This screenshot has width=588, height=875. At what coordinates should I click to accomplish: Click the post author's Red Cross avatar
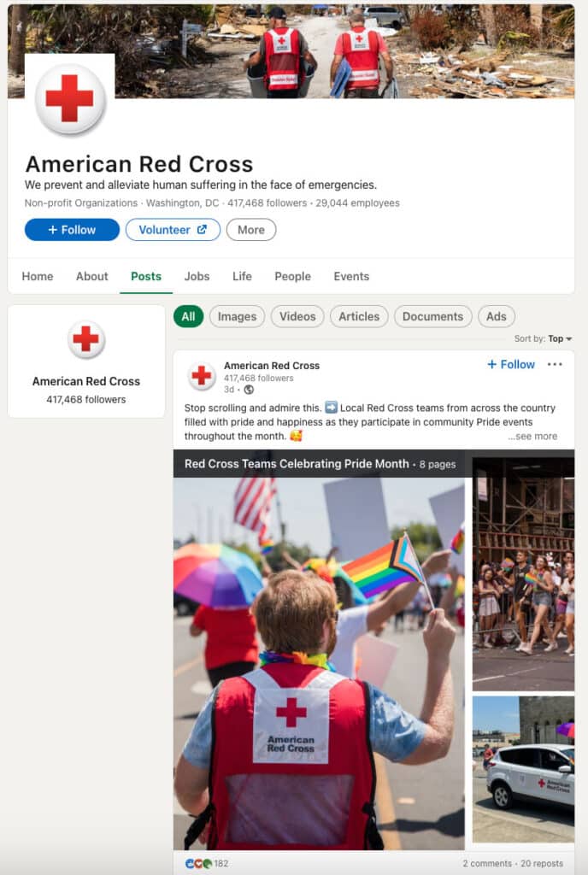[201, 376]
